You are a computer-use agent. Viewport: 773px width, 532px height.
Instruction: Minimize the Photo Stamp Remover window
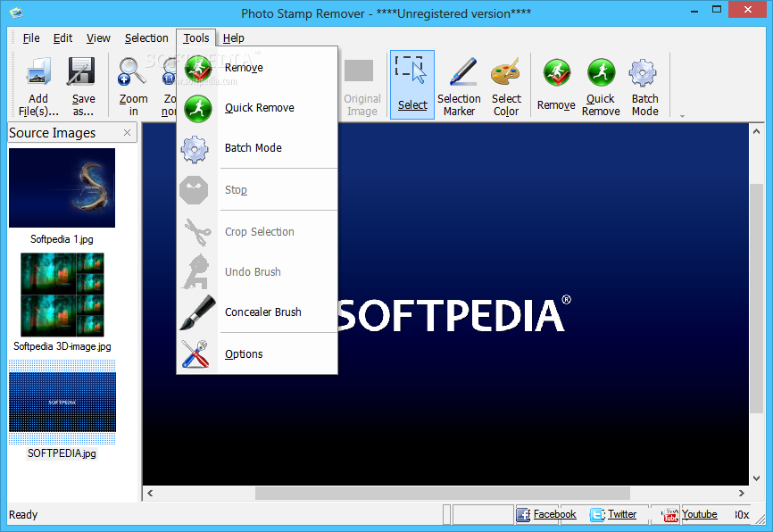pyautogui.click(x=694, y=11)
